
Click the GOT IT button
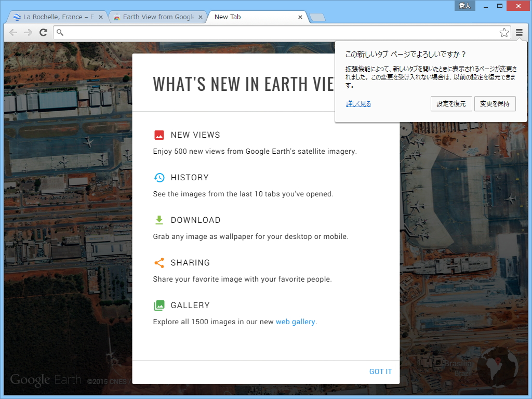[380, 371]
